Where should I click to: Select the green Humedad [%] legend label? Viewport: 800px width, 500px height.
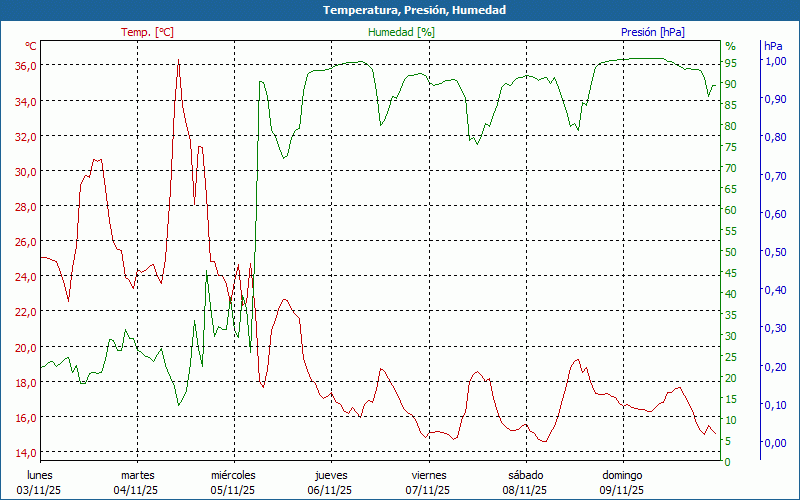(x=401, y=32)
